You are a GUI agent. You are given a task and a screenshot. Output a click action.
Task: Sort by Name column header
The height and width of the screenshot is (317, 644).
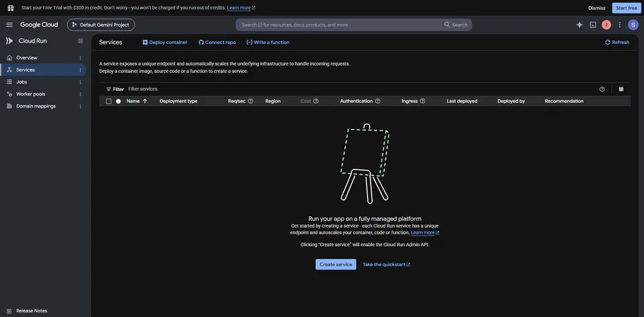click(x=137, y=101)
